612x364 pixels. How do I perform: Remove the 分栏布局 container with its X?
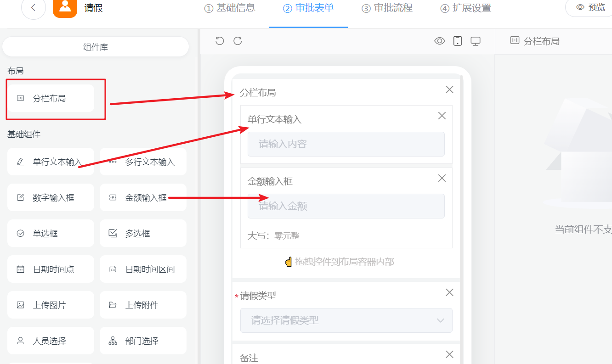click(x=449, y=90)
